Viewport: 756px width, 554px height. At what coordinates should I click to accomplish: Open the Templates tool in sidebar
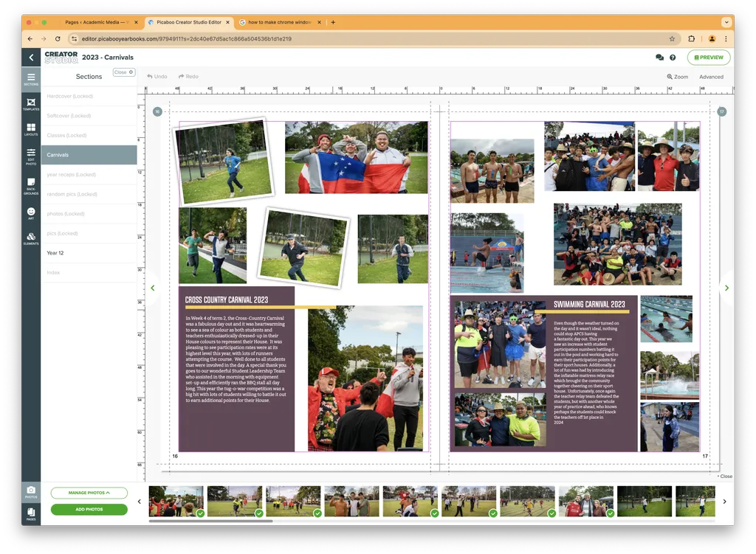click(x=31, y=104)
